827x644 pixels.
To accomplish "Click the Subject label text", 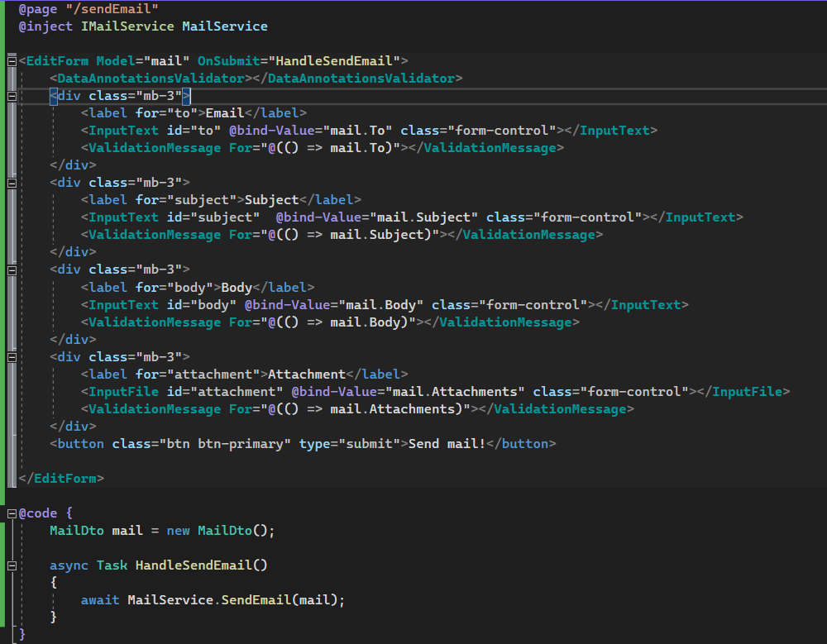I will pyautogui.click(x=271, y=200).
